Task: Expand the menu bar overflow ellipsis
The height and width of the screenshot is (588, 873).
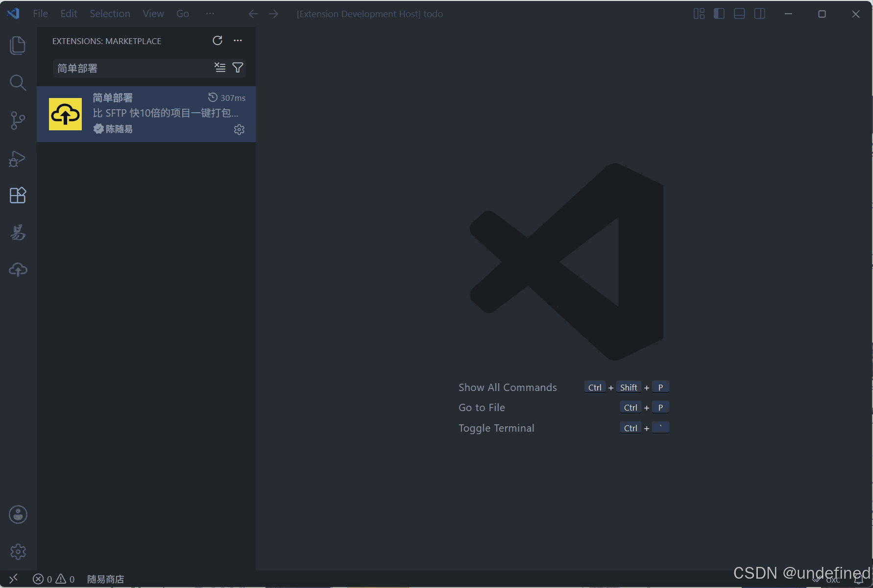Action: (x=210, y=14)
